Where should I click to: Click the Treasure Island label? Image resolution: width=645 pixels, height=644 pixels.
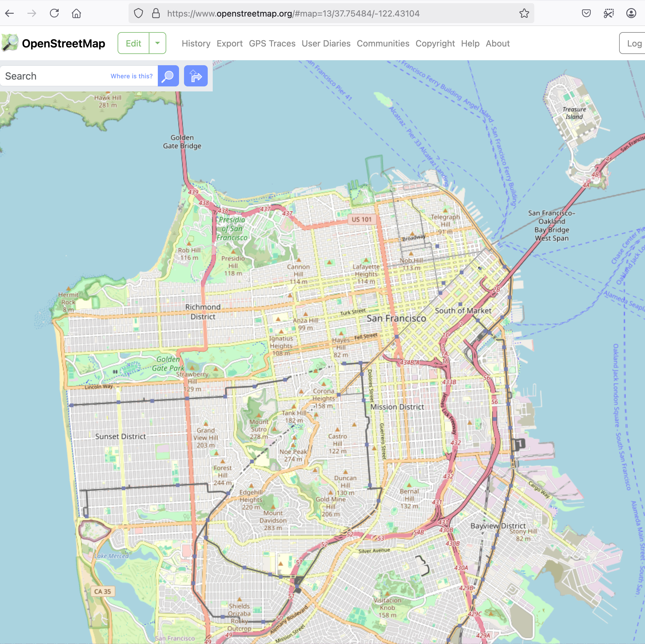point(574,113)
